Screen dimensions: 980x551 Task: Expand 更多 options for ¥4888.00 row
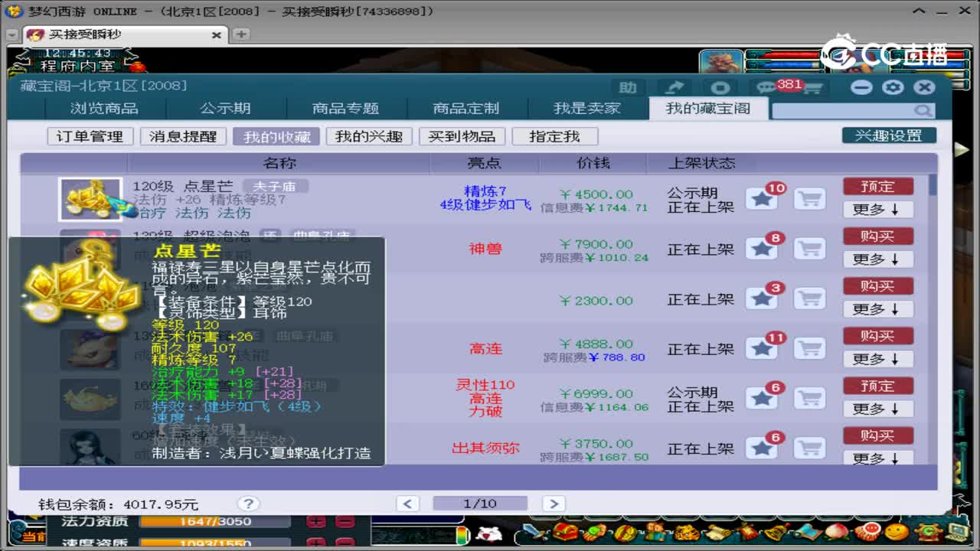coord(878,359)
